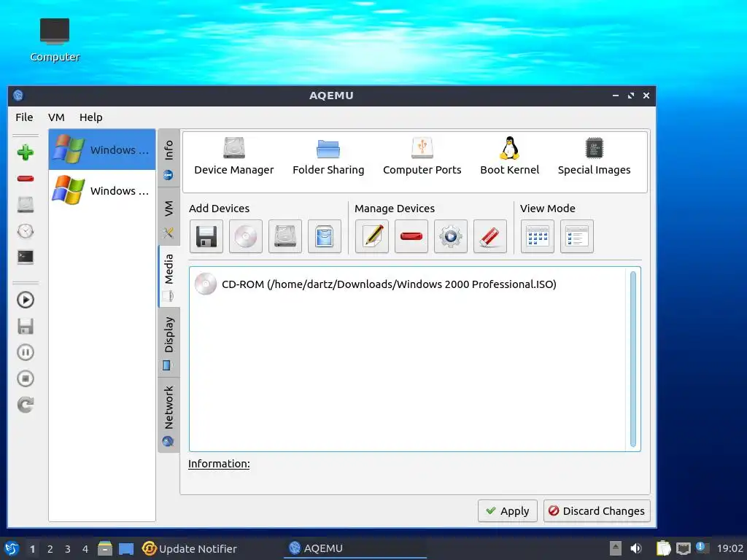Image resolution: width=747 pixels, height=560 pixels.
Task: Open the Help menu
Action: click(x=91, y=117)
